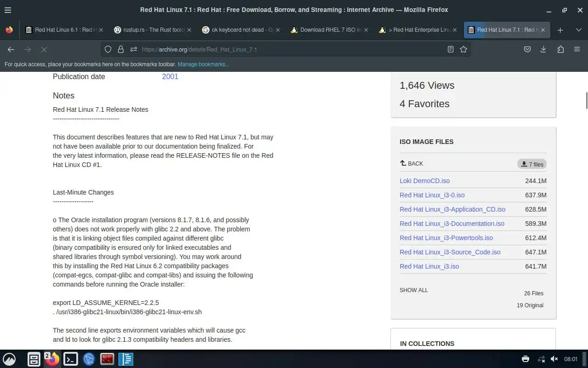Image resolution: width=588 pixels, height=368 pixels.
Task: Click the tracking protection shield icon
Action: [x=108, y=49]
